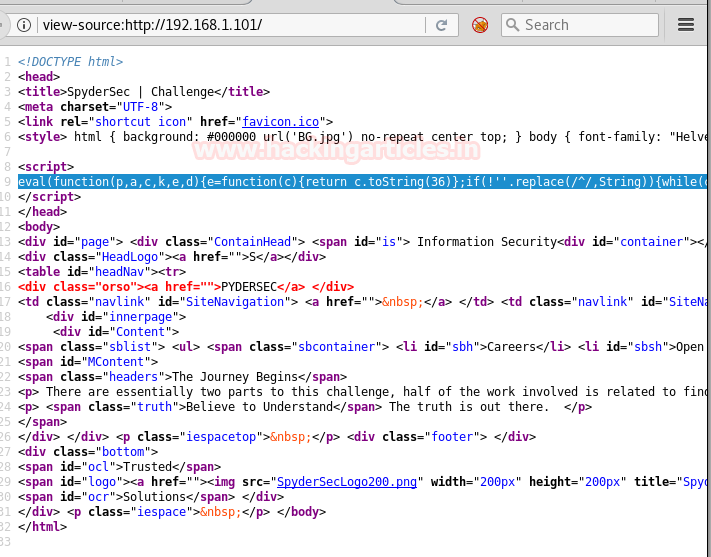Click "The truth is out there." text
Viewport: 711px width, 557px height.
click(x=469, y=407)
